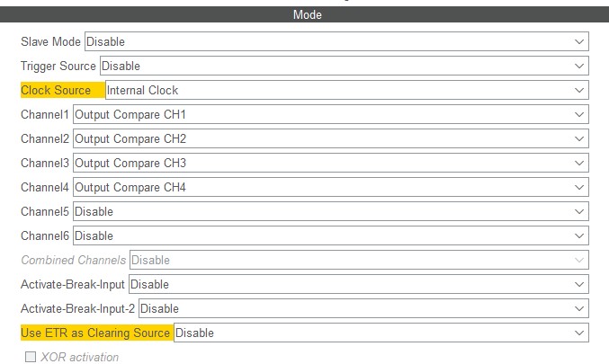Click the Channel6 chevron arrow
609x364 pixels.
[579, 235]
